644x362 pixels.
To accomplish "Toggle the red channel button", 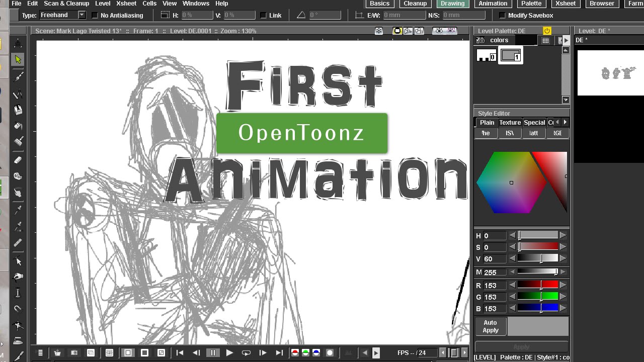I will click(295, 353).
